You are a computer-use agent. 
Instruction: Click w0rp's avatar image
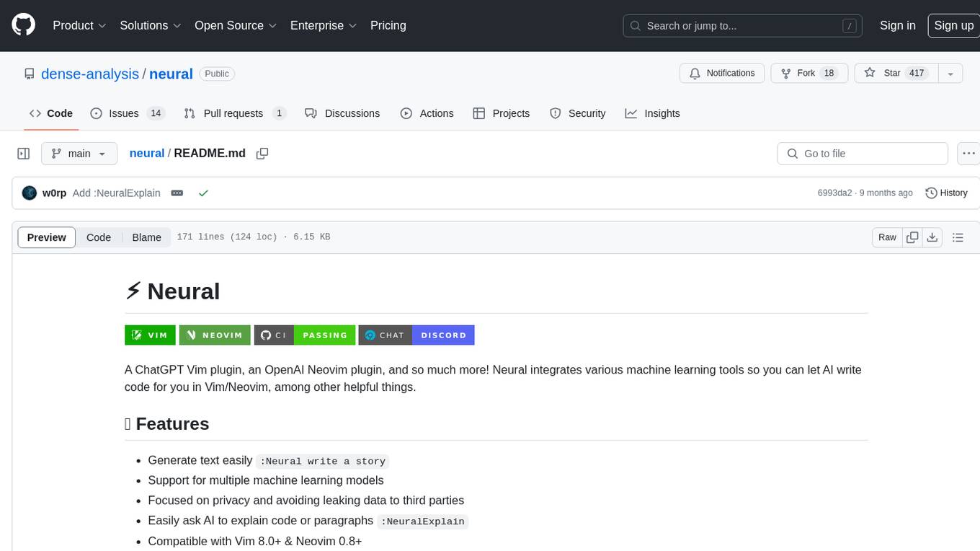pyautogui.click(x=30, y=193)
